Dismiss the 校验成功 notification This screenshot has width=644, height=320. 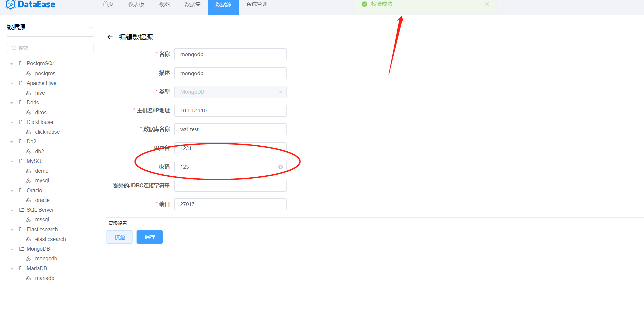point(487,4)
